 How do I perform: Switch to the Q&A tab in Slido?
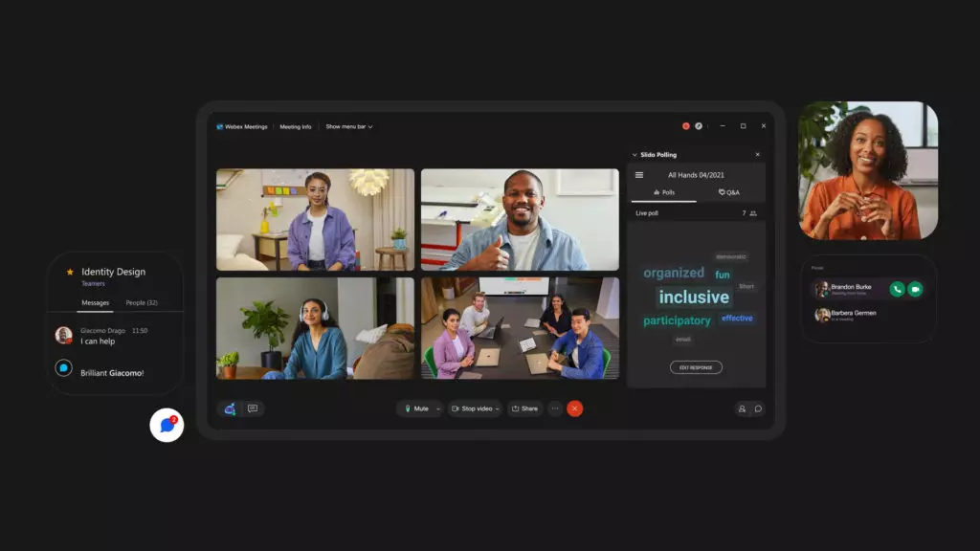click(728, 191)
